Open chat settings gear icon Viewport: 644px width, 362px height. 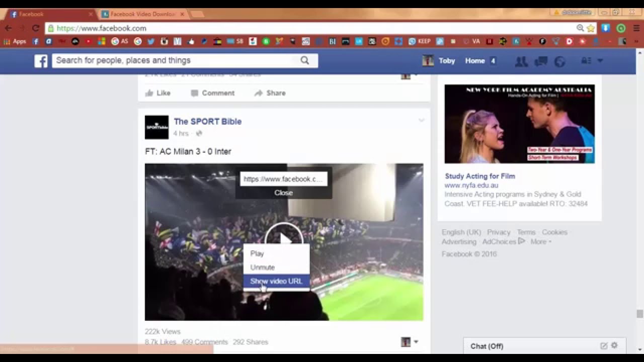[x=614, y=345]
